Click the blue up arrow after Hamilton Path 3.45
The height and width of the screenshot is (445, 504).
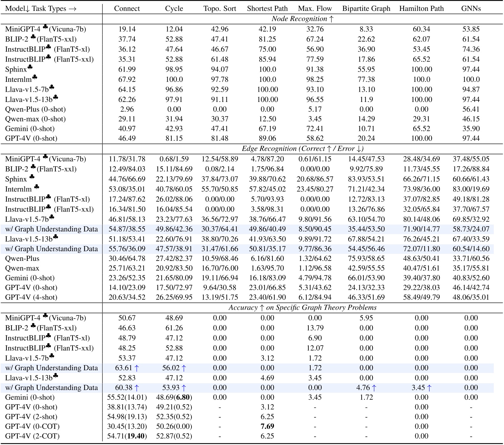pyautogui.click(x=429, y=388)
